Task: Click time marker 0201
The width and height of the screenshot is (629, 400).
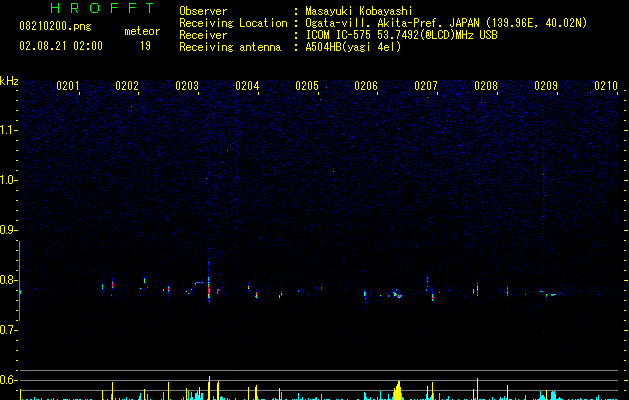Action: [67, 85]
